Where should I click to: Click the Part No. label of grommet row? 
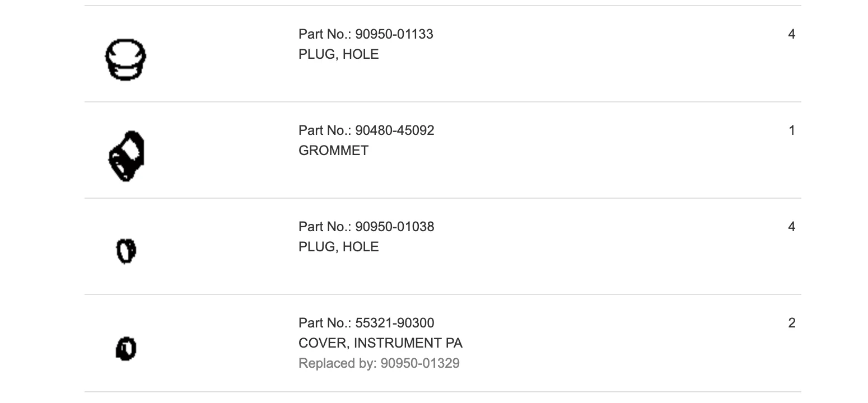pos(325,130)
